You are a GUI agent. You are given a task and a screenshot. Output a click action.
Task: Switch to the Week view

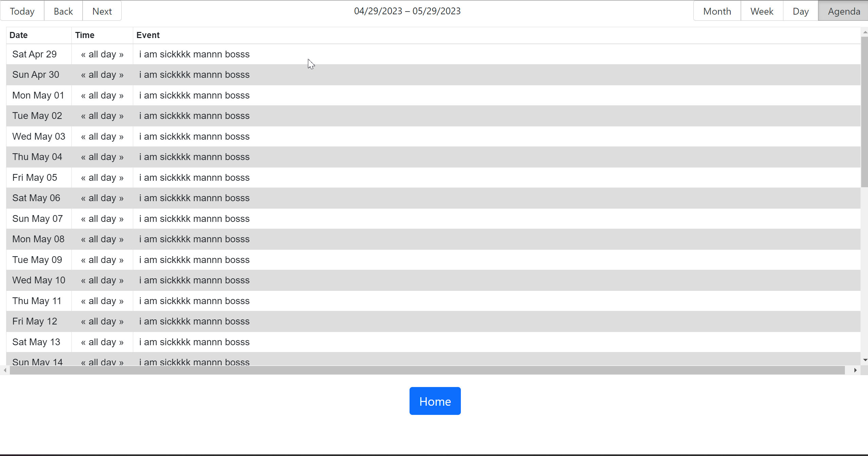(761, 11)
